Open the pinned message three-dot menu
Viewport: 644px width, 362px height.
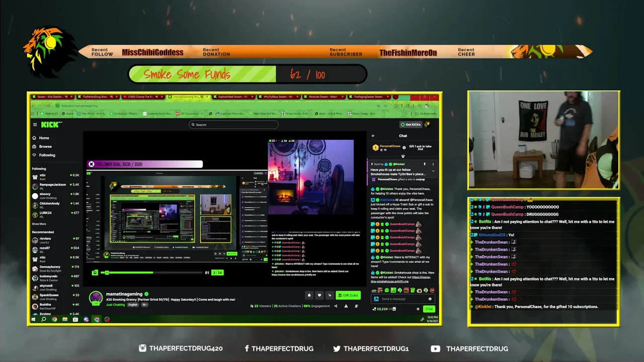pos(433,164)
